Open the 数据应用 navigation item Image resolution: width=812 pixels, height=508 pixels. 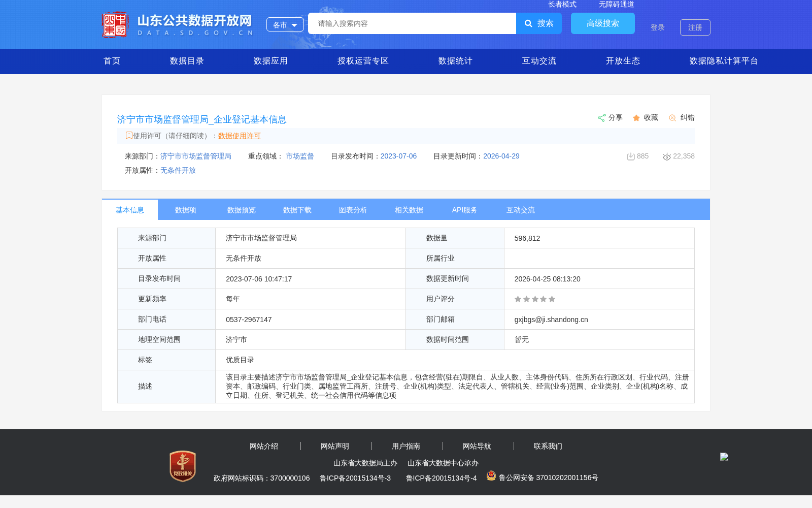click(x=270, y=61)
